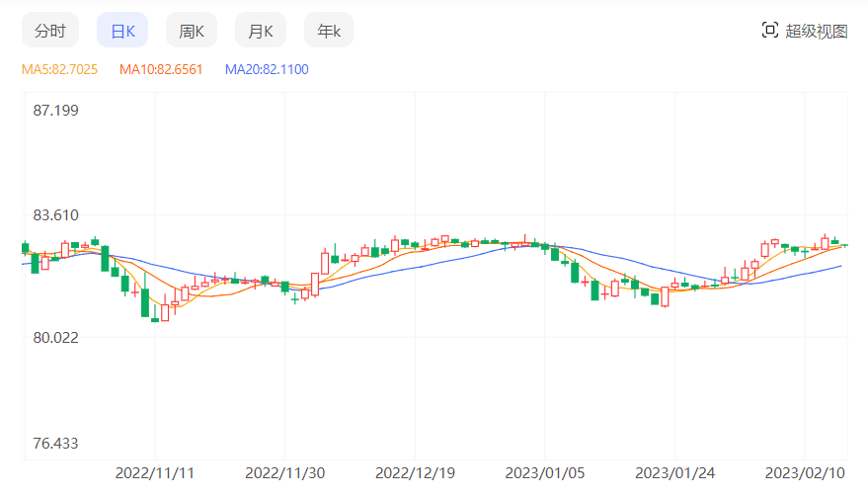Click the 2023/02/10 date label
The width and height of the screenshot is (868, 497).
[805, 473]
